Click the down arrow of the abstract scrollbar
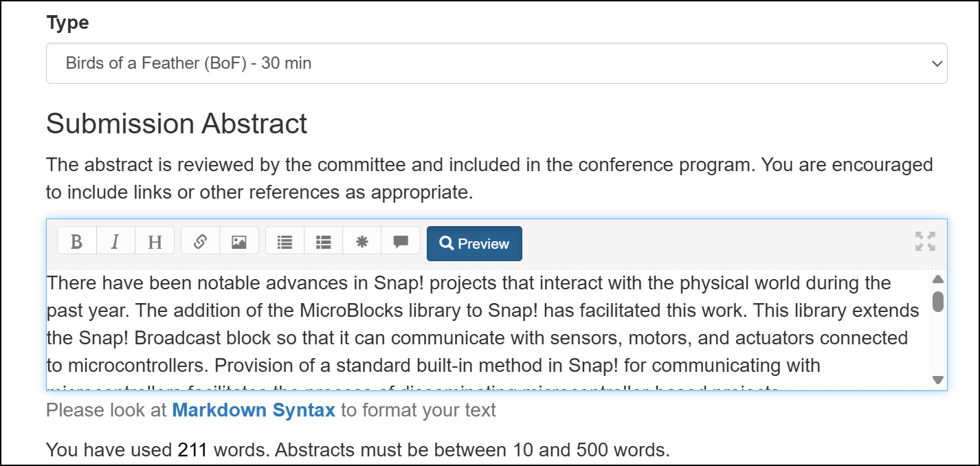Viewport: 980px width, 466px height. (937, 379)
